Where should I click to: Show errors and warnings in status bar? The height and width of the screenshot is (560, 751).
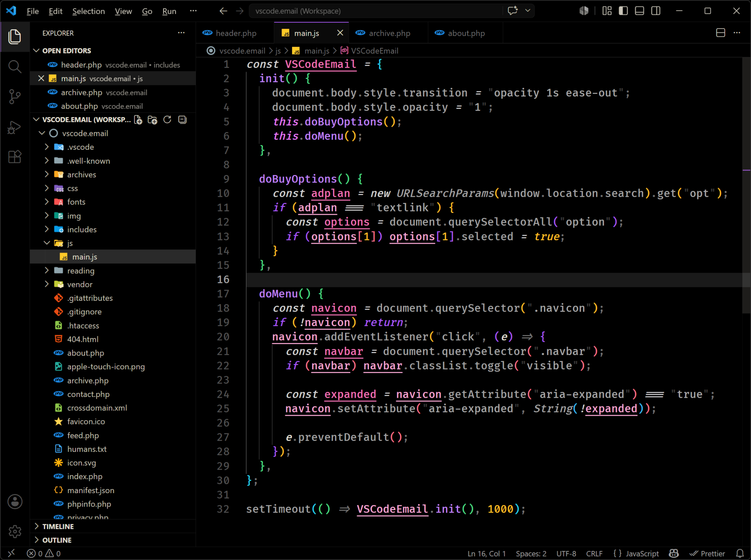click(44, 553)
